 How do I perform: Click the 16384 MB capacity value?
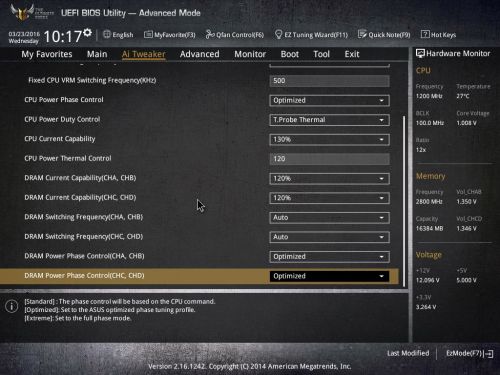(429, 229)
